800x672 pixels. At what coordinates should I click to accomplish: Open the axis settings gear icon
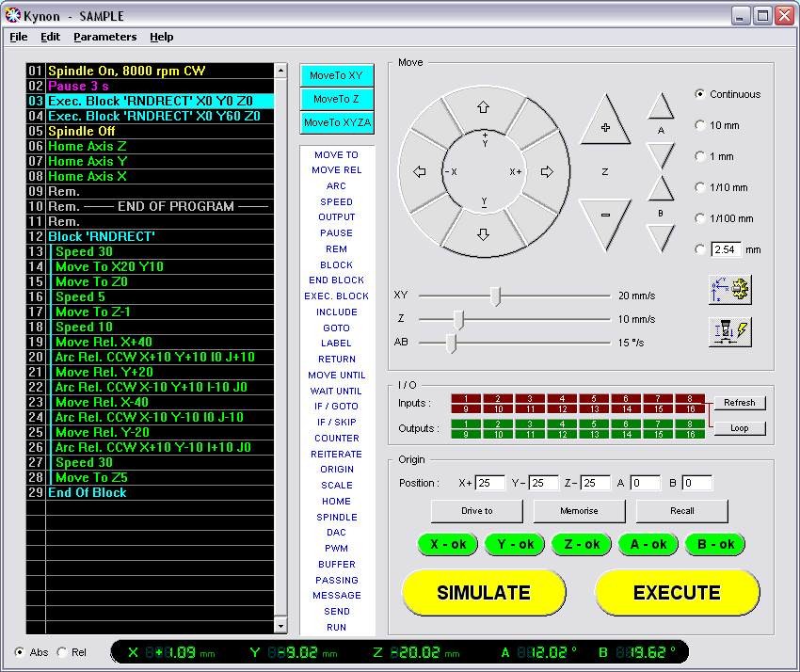pyautogui.click(x=729, y=290)
